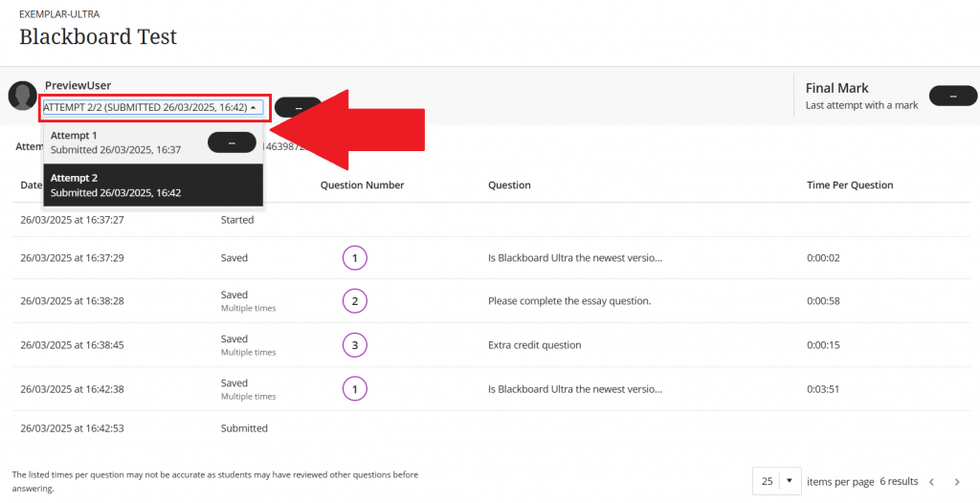Click question 1 circle at 16:42:38
Image resolution: width=980 pixels, height=503 pixels.
click(x=355, y=389)
